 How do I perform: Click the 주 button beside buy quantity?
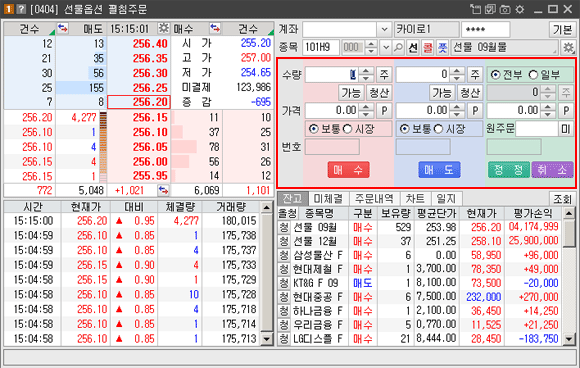click(384, 75)
